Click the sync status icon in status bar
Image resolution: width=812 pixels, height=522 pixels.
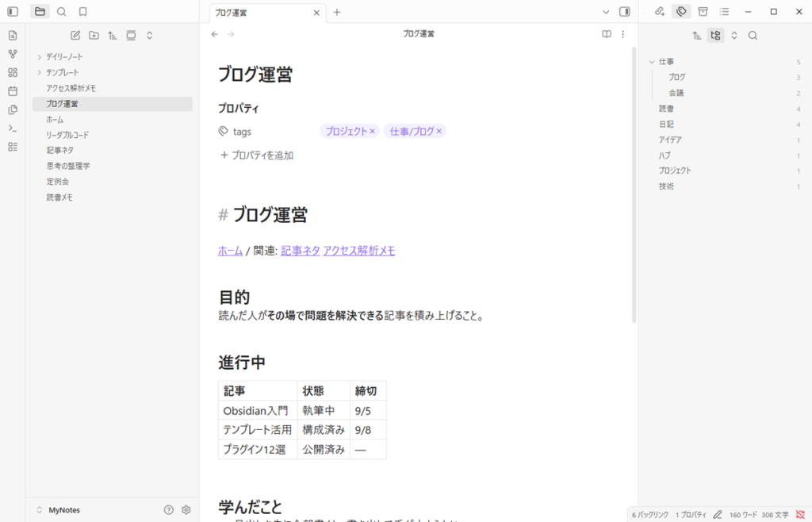(x=800, y=514)
